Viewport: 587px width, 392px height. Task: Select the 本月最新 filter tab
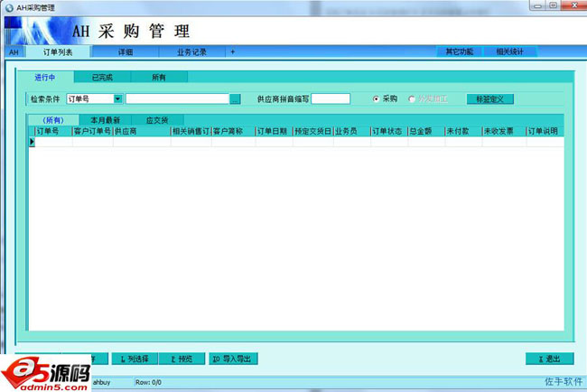105,120
